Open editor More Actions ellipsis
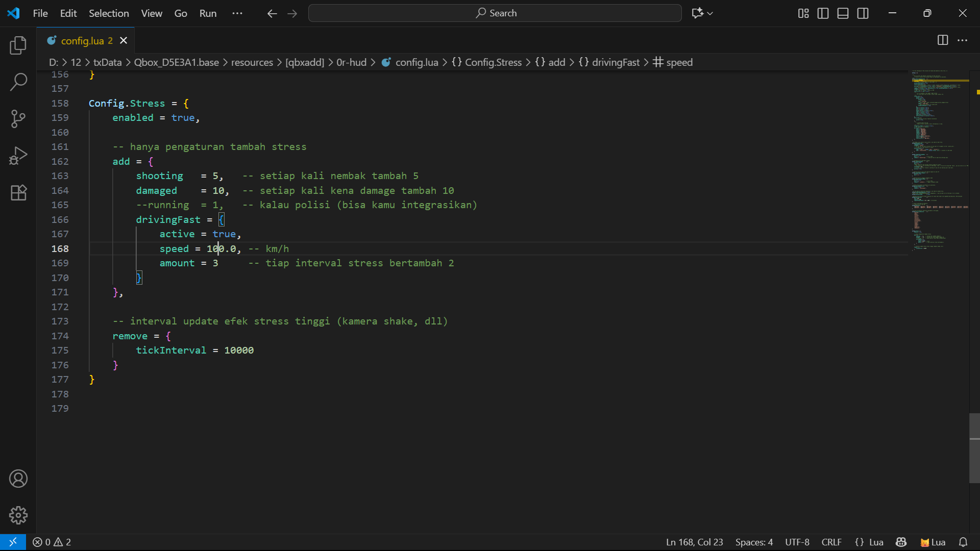This screenshot has height=551, width=980. pos(962,40)
